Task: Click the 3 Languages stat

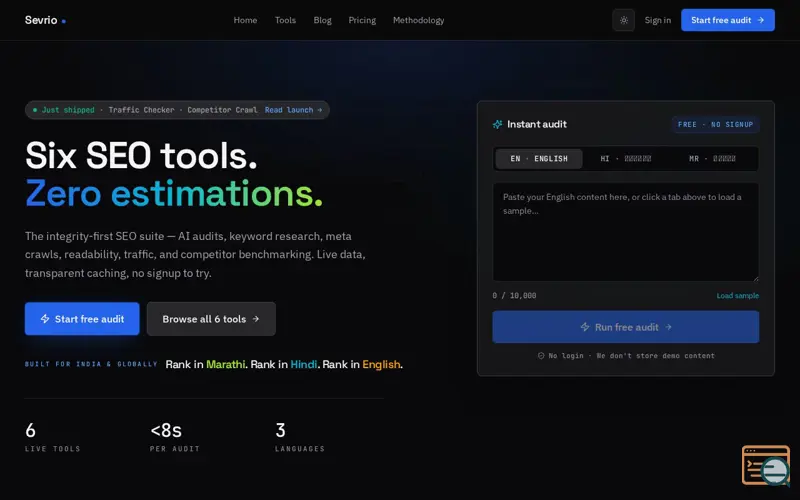Action: pos(300,437)
